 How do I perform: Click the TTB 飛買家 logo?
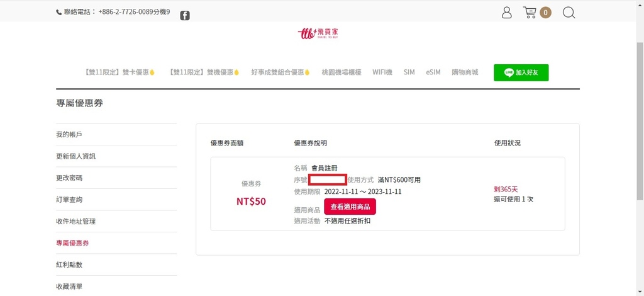(x=320, y=33)
